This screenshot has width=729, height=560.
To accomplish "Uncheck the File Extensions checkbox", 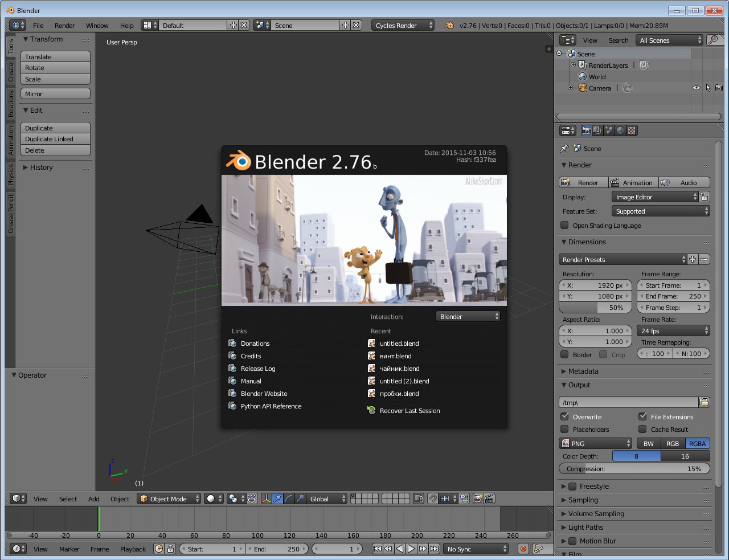I will click(642, 416).
